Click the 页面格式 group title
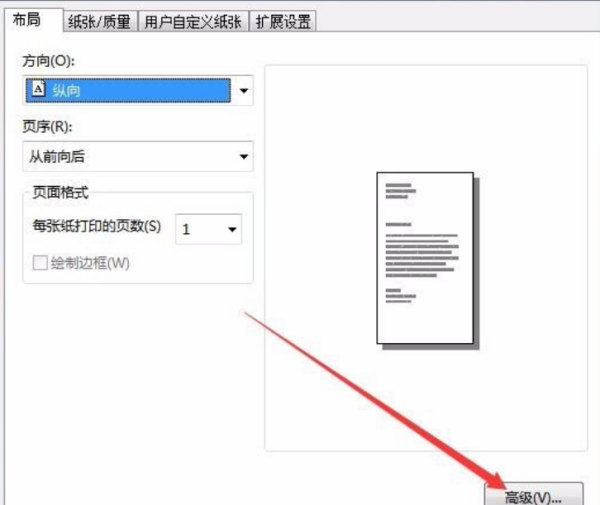The image size is (600, 505). (x=60, y=192)
